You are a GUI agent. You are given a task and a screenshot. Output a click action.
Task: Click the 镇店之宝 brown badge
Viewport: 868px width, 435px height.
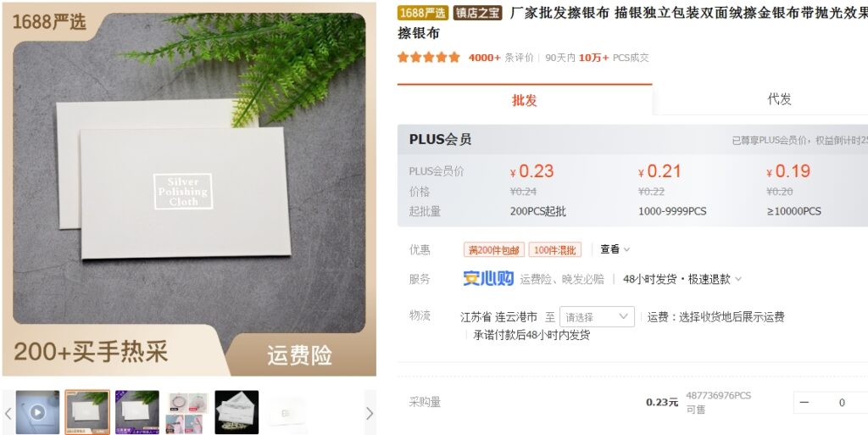click(478, 14)
